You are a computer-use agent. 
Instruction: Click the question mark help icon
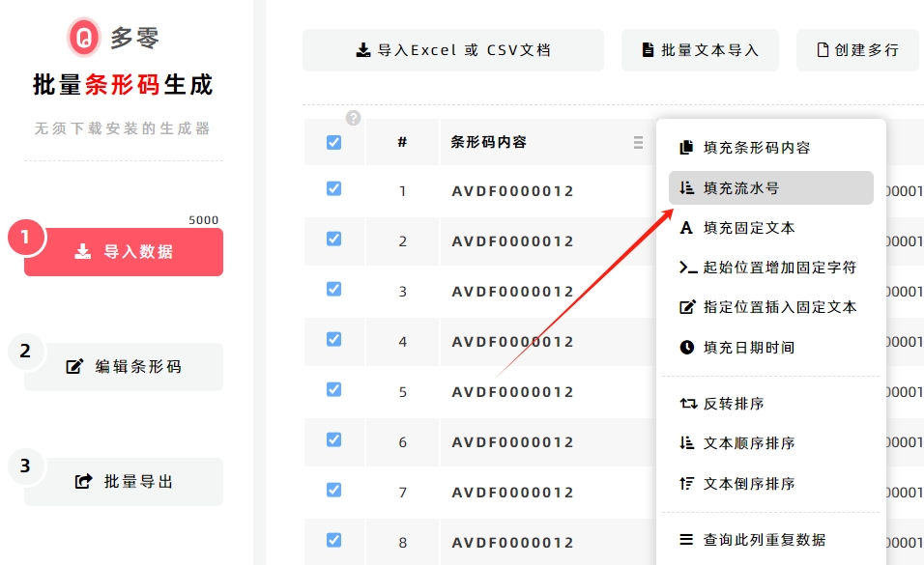click(353, 118)
